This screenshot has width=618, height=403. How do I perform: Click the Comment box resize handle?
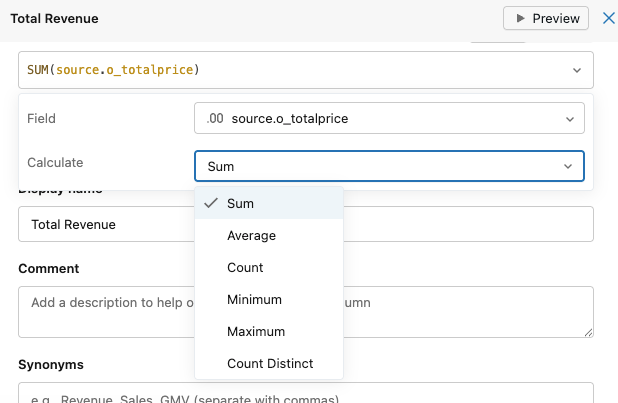pyautogui.click(x=588, y=332)
